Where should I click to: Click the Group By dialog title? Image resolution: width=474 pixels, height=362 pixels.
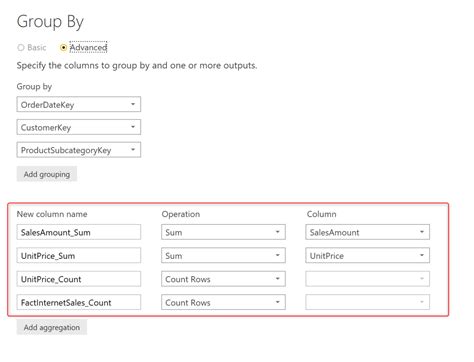50,22
